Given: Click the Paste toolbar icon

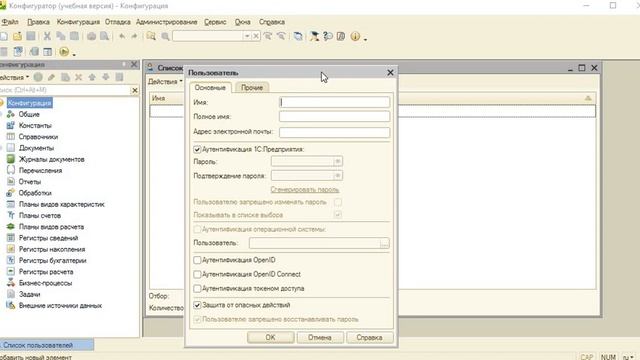Looking at the screenshot, I should click(74, 36).
